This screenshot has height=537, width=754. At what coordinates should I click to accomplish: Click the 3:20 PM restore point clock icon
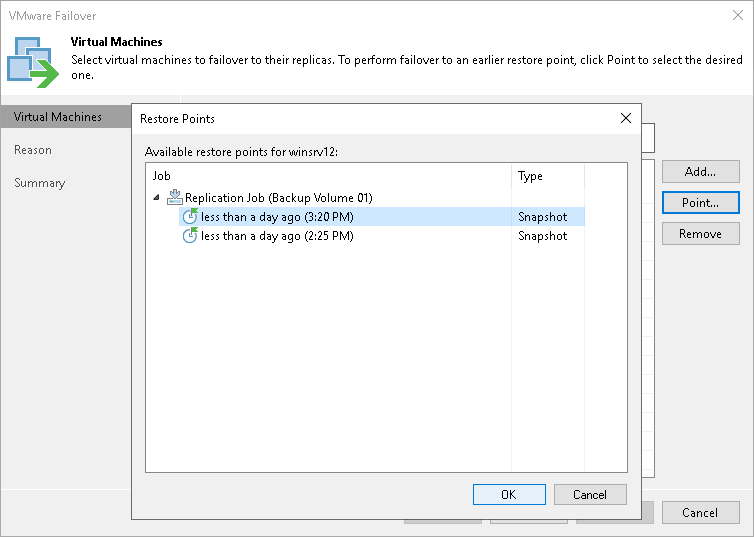[190, 217]
